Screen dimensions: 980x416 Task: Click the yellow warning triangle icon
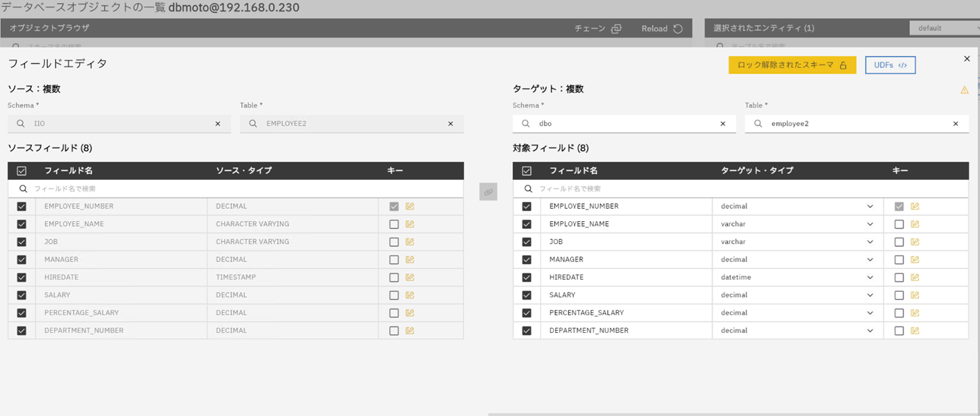964,90
